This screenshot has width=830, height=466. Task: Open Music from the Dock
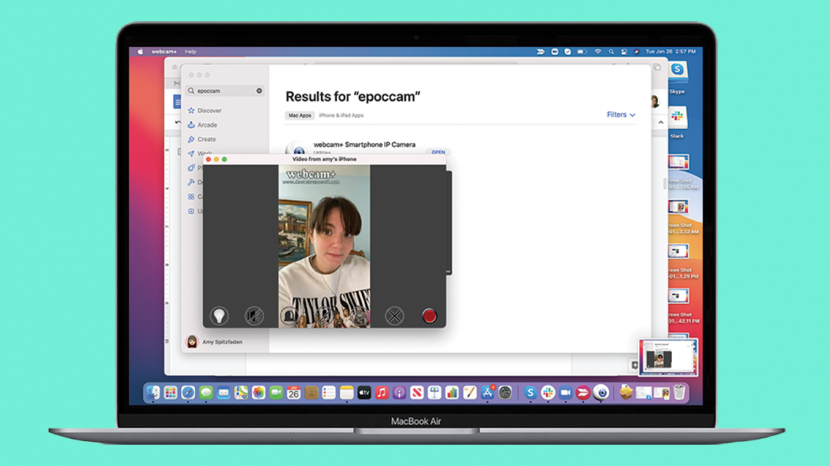382,392
